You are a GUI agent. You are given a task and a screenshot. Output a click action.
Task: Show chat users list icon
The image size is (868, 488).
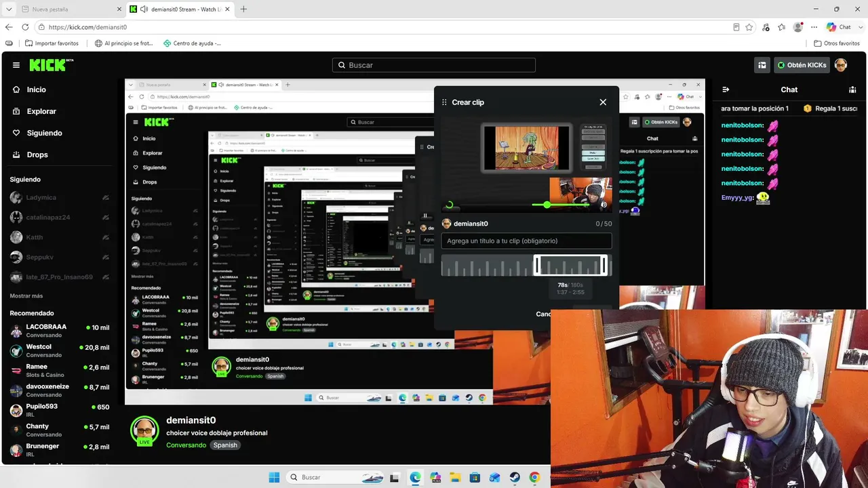click(852, 89)
